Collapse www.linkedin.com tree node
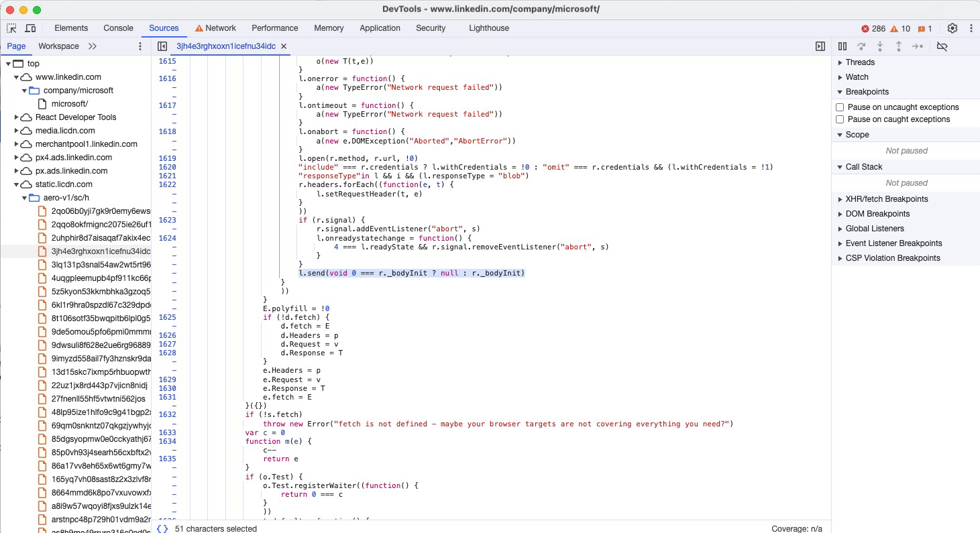Screen dimensions: 980x533 (16, 77)
